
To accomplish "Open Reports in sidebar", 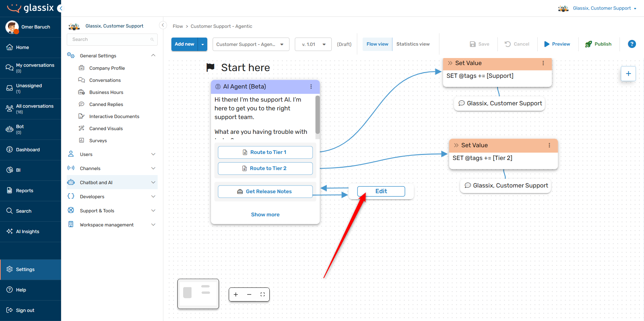I will 31,191.
